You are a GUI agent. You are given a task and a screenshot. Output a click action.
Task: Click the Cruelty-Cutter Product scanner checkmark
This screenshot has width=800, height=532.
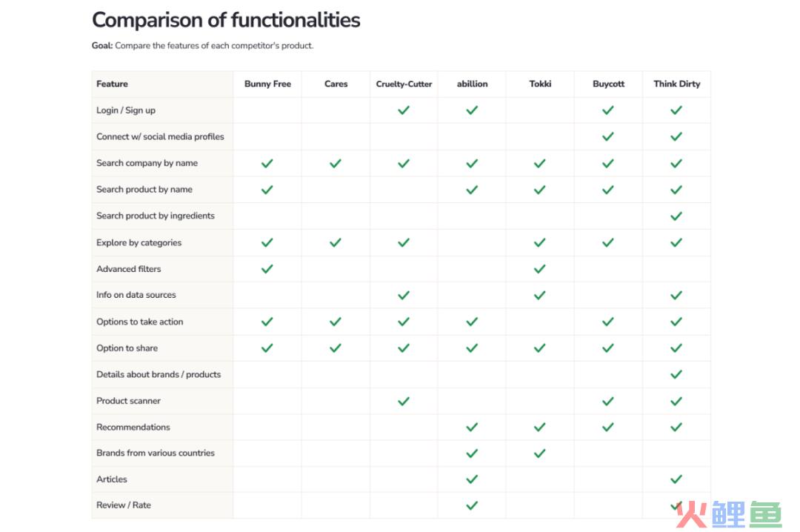pyautogui.click(x=404, y=402)
